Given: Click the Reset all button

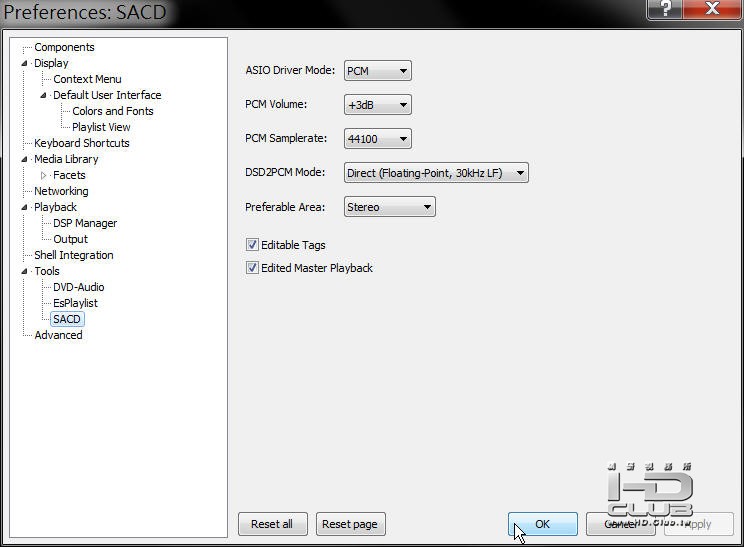Looking at the screenshot, I should pos(272,524).
